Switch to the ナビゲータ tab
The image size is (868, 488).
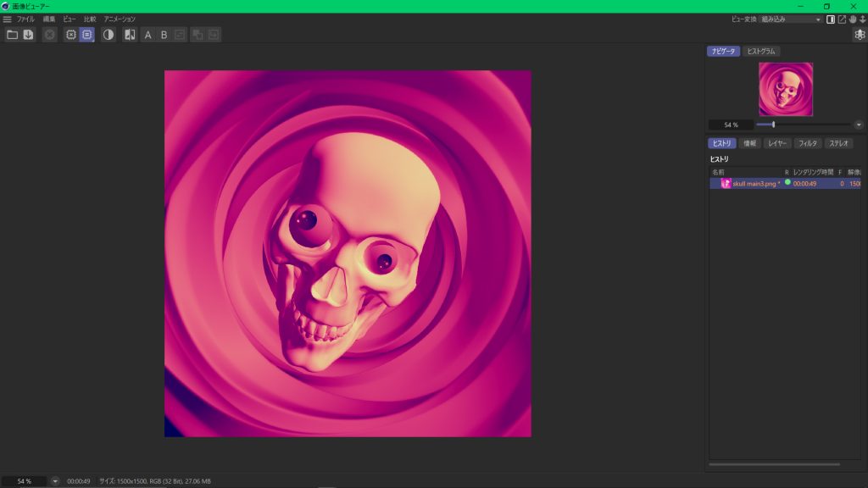tap(723, 51)
